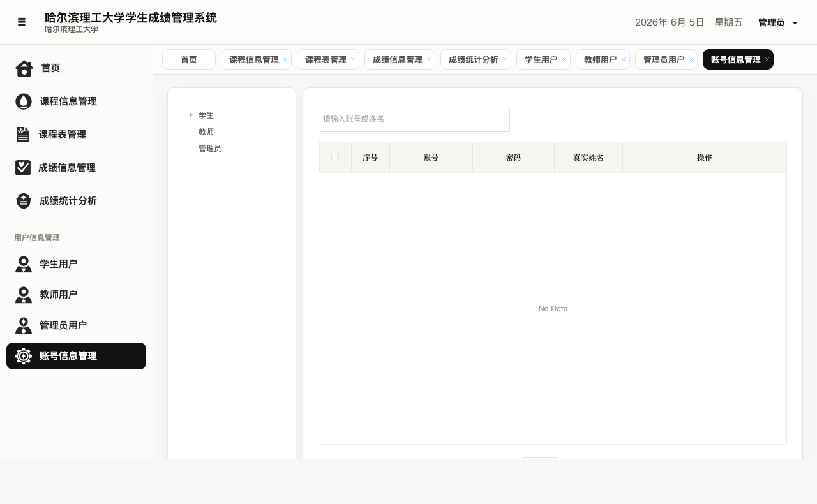Close the 成绩统计分析 tab

click(x=505, y=59)
